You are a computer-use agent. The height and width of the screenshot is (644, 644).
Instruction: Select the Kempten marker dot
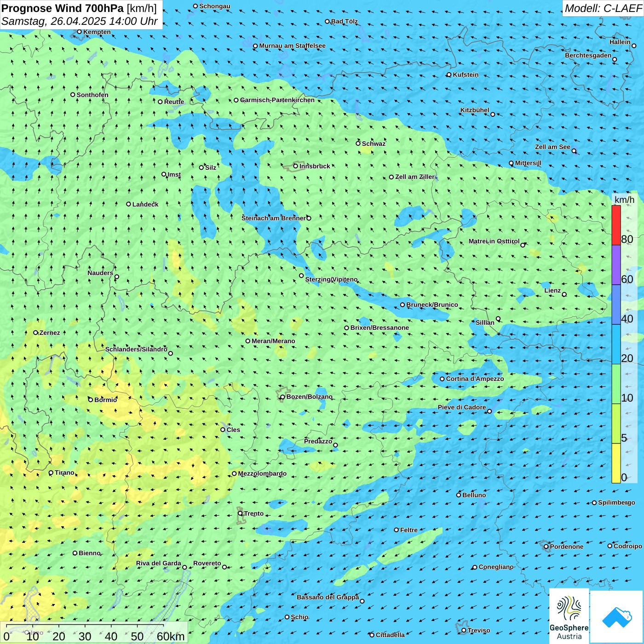(79, 32)
